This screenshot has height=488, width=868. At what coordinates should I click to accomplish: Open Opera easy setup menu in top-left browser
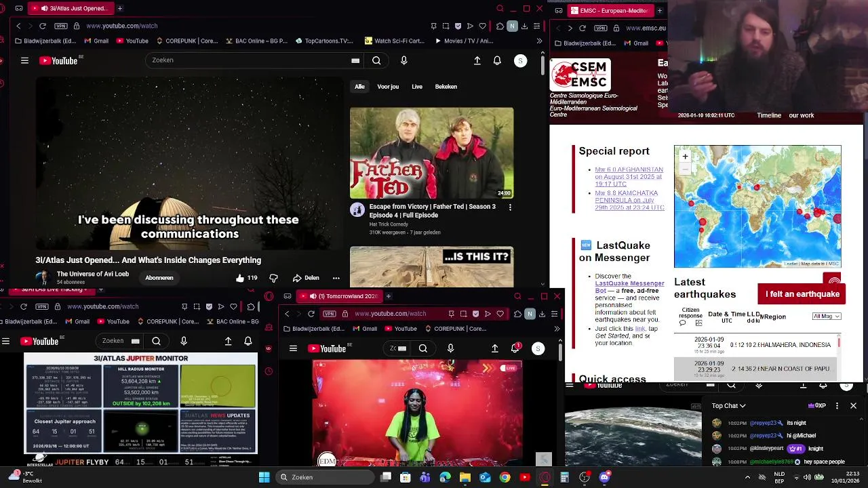point(536,26)
